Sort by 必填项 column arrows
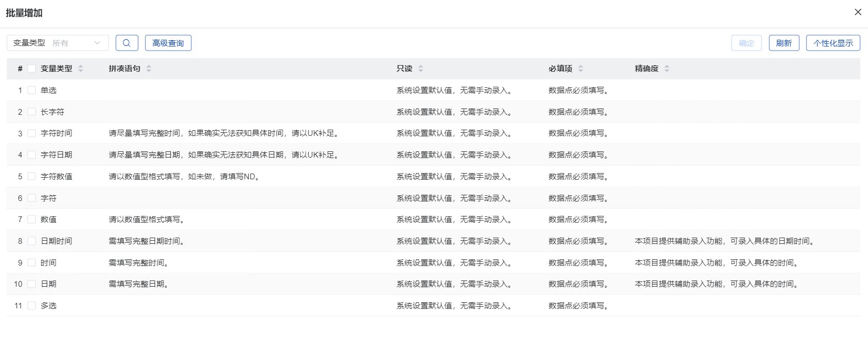 point(581,69)
